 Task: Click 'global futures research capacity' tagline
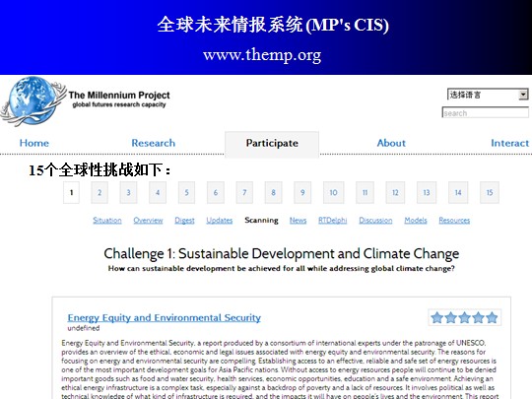click(x=119, y=104)
